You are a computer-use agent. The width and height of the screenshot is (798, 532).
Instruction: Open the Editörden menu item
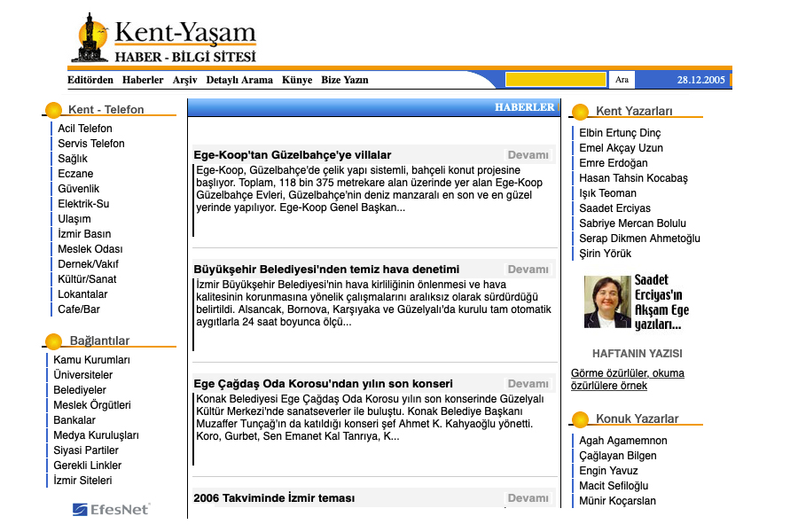coord(90,80)
